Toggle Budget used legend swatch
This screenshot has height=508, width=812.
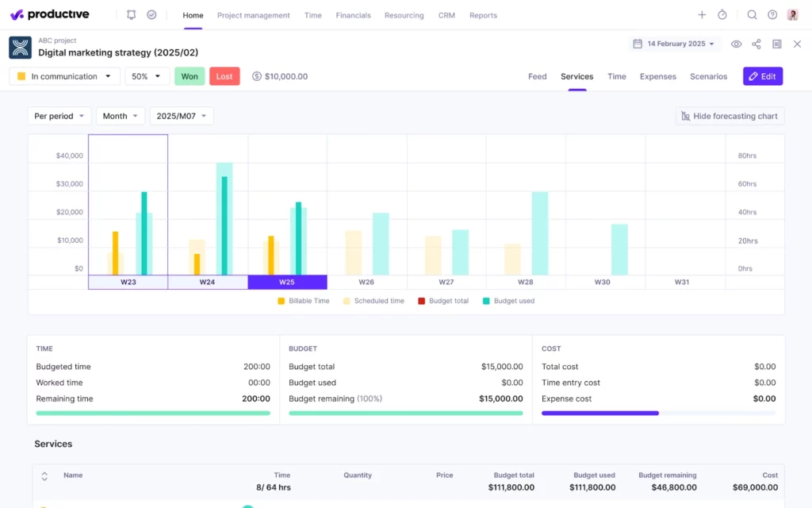point(486,301)
